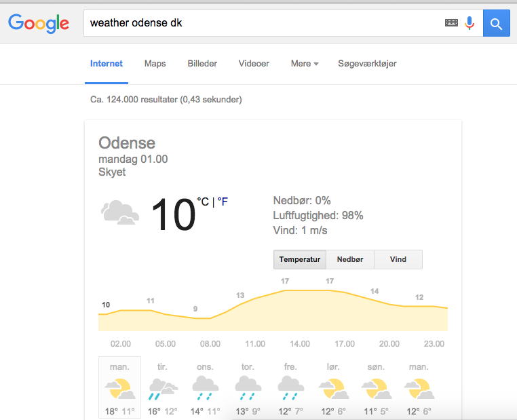Focus the search box with weather query
The image size is (517, 420).
tap(264, 23)
